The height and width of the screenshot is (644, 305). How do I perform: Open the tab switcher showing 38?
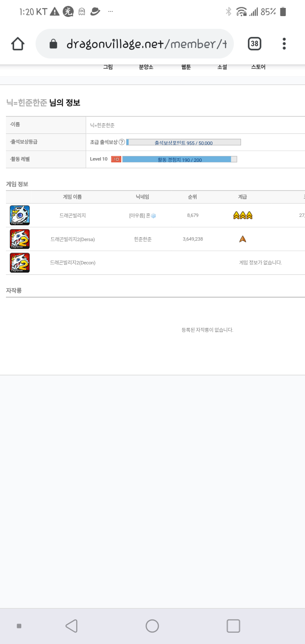[254, 44]
